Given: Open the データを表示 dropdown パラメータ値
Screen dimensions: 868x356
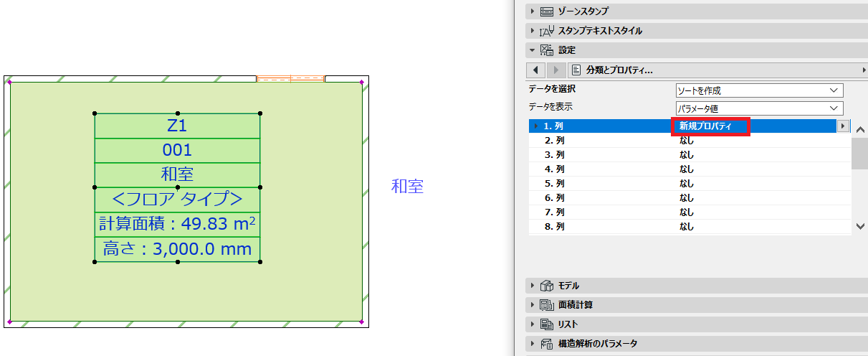Looking at the screenshot, I should pos(760,108).
